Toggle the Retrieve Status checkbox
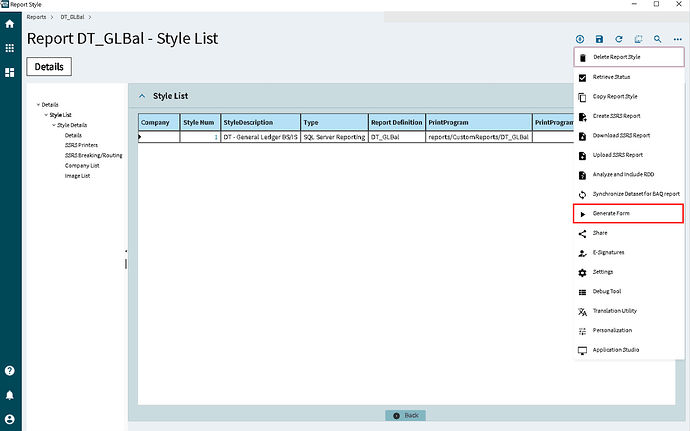Image resolution: width=690 pixels, height=431 pixels. [582, 78]
